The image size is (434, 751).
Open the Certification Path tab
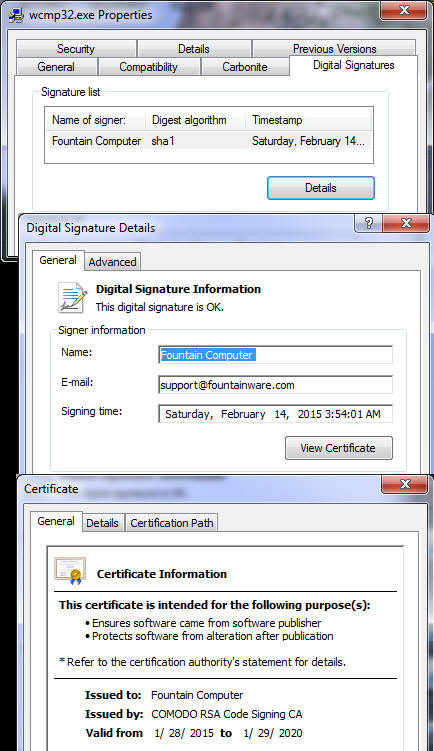click(x=171, y=523)
